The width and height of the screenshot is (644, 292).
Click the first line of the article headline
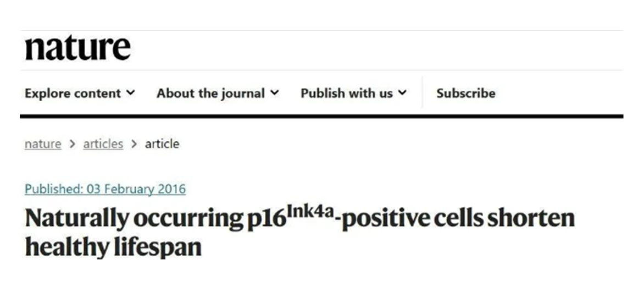(299, 219)
